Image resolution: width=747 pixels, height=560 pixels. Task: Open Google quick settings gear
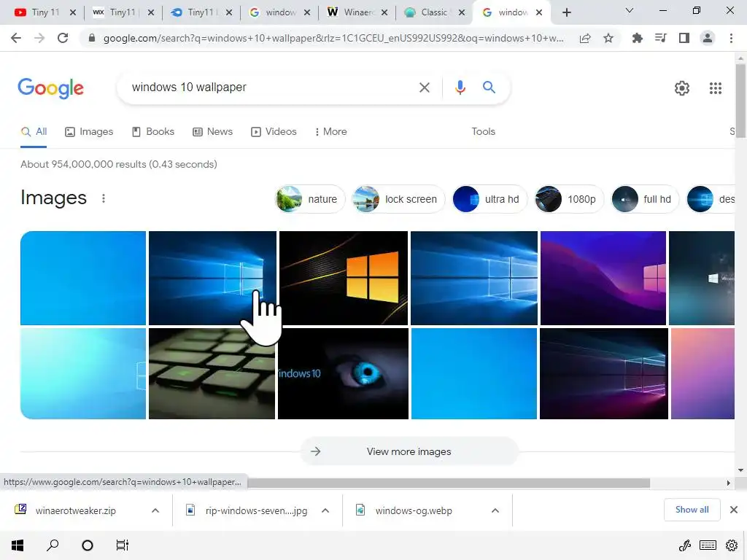tap(682, 88)
